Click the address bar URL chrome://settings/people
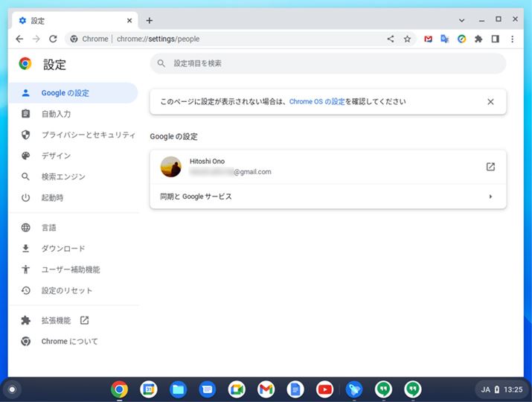The image size is (532, 402). click(158, 39)
